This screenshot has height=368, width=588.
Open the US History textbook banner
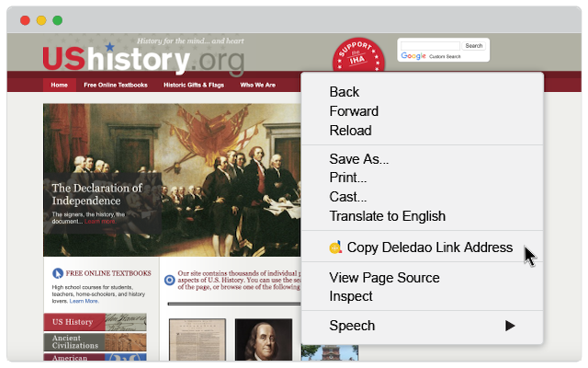click(95, 322)
